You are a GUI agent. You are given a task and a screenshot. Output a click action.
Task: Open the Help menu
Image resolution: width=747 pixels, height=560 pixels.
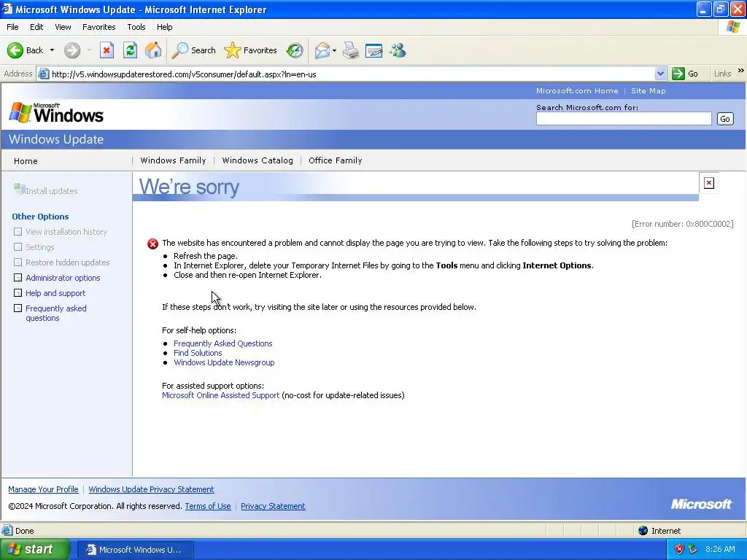pyautogui.click(x=164, y=27)
